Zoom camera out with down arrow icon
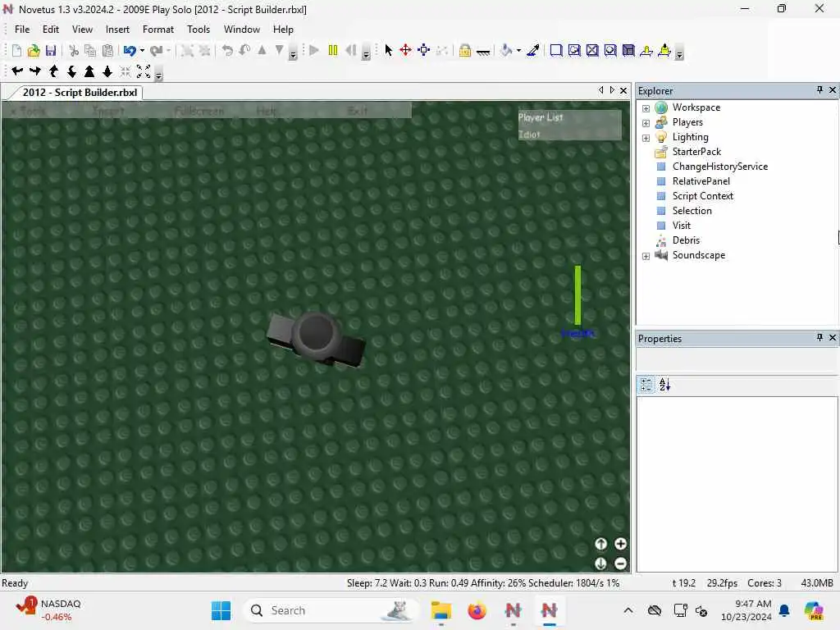840x630 pixels. coord(107,71)
